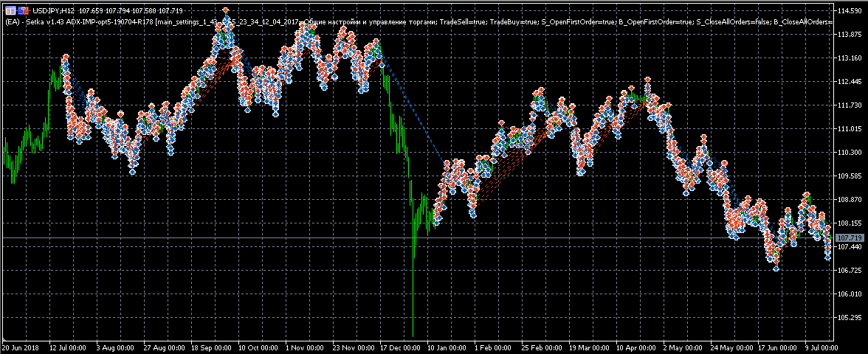Click the 17 Dec 00:00 time label

coord(399,348)
